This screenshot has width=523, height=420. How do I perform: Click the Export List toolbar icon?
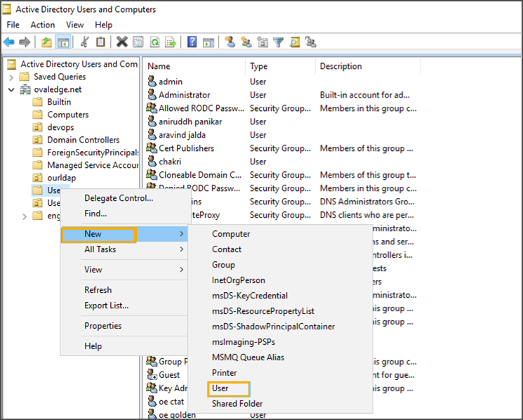coord(171,42)
